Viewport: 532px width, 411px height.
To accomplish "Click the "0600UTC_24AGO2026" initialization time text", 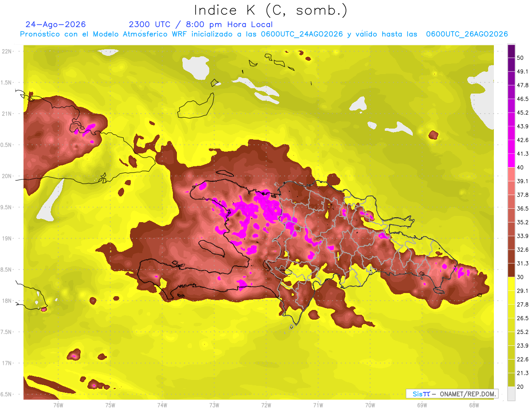I will 301,34.
